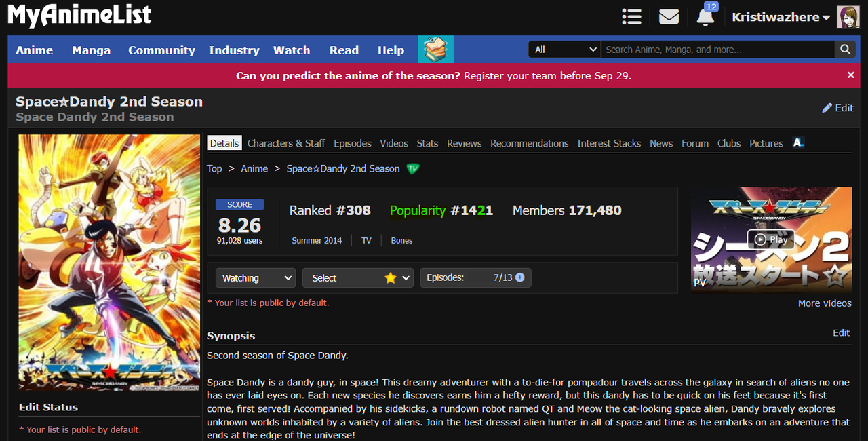Click the Synopsis Edit link
This screenshot has height=441, width=868.
[841, 332]
